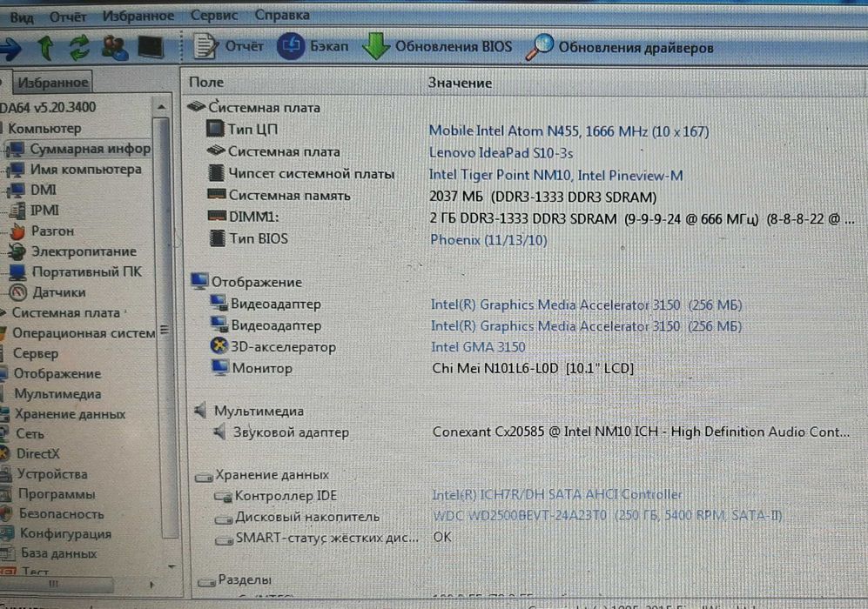Select Компьютер in the tree
The height and width of the screenshot is (609, 868).
44,129
